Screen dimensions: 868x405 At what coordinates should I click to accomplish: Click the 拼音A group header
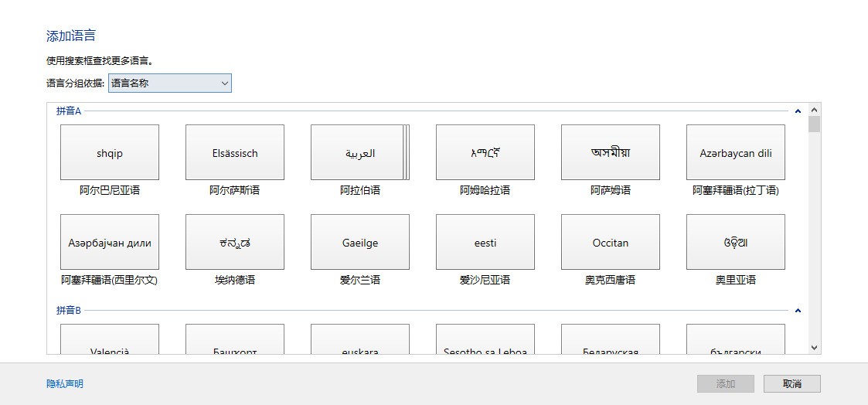(x=69, y=111)
